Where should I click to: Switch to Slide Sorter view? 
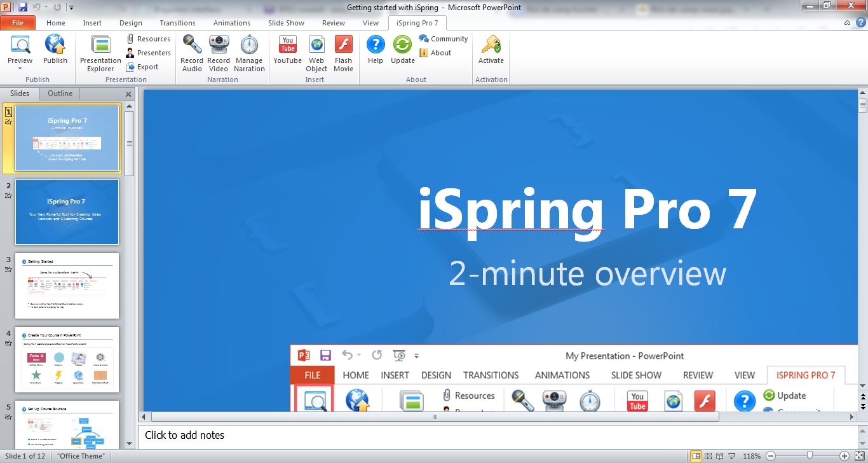click(709, 456)
